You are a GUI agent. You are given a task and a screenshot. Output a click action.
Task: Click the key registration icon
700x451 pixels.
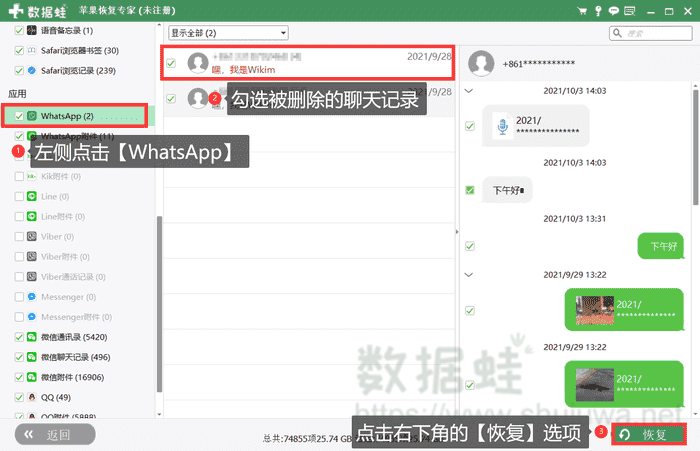(598, 11)
